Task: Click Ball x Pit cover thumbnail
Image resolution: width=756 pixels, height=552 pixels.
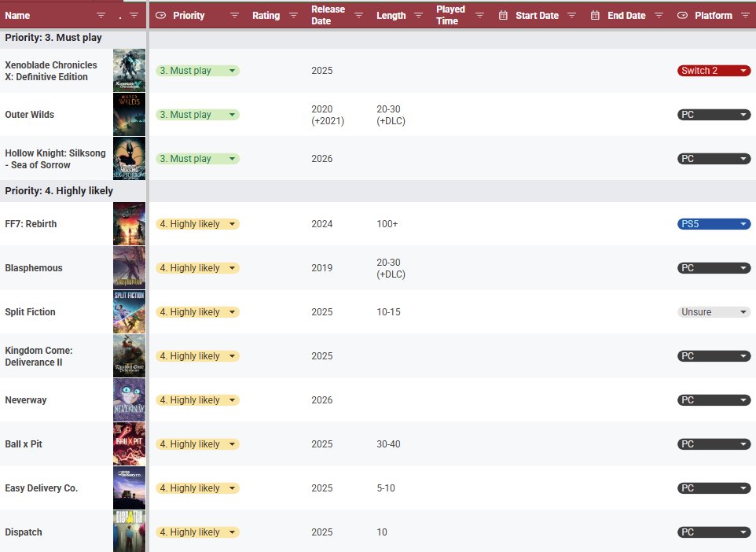Action: click(x=129, y=444)
